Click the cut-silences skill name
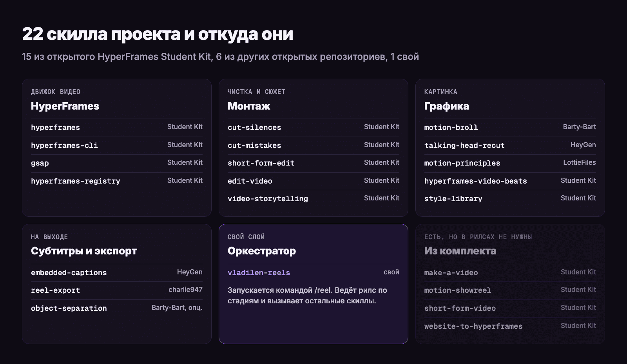Viewport: 627px width, 364px height. [x=254, y=128]
